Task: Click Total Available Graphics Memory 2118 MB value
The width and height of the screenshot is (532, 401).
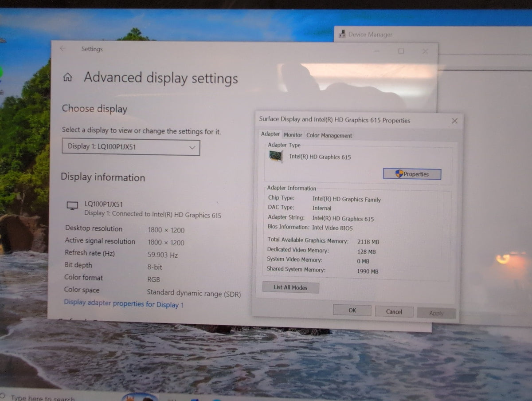Action: pyautogui.click(x=368, y=242)
